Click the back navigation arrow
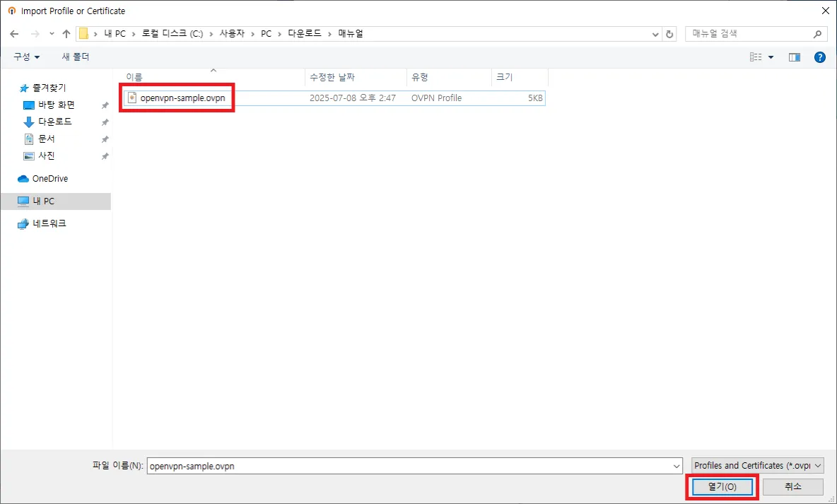 14,33
